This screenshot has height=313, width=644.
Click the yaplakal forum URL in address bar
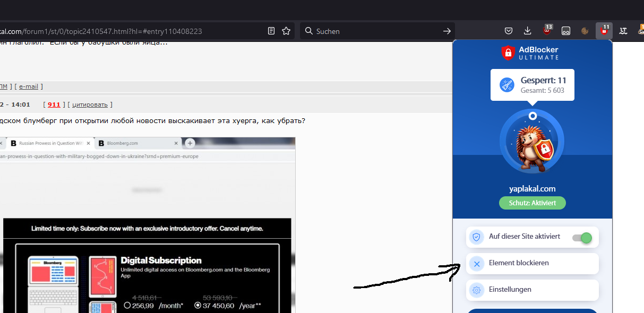(x=101, y=31)
